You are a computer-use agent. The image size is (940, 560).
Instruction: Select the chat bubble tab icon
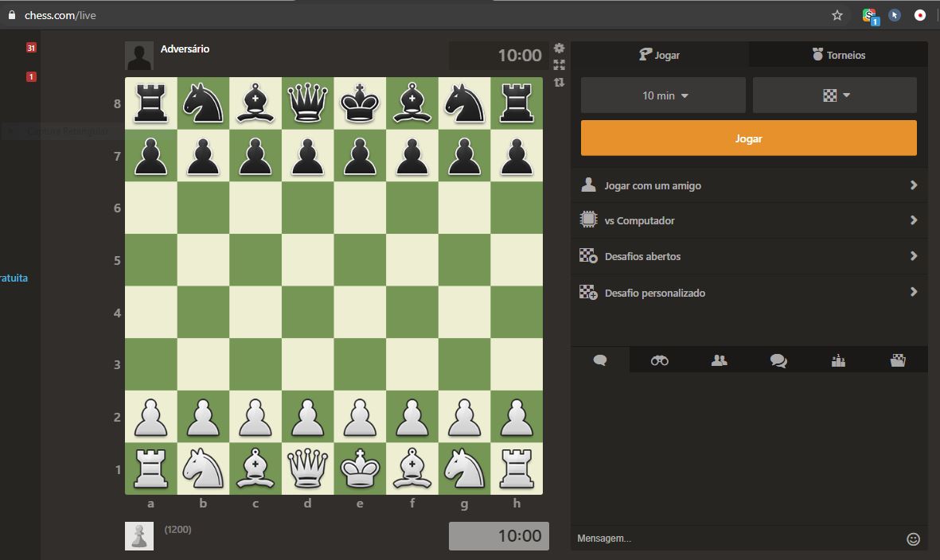point(599,360)
